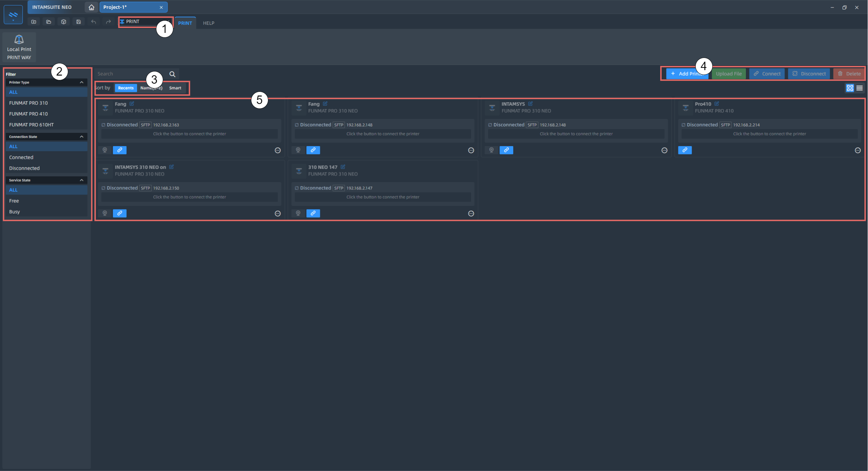Collapse the Printer Type filter section
This screenshot has height=471, width=868.
click(x=81, y=82)
